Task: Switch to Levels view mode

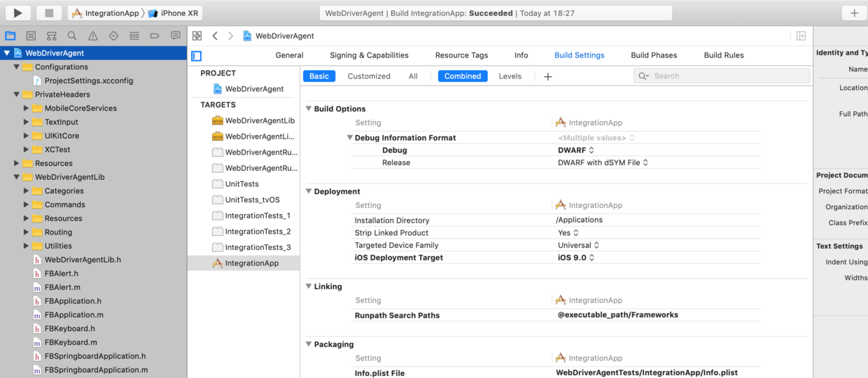Action: pyautogui.click(x=510, y=76)
